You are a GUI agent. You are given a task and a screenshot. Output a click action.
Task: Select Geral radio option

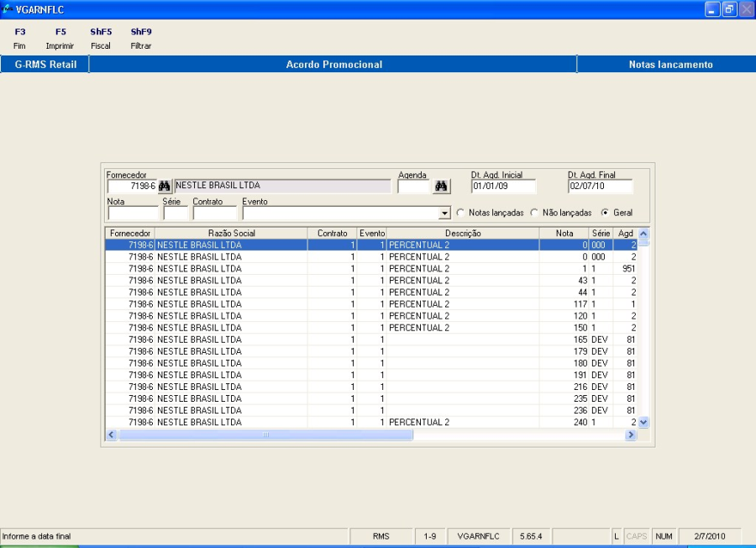pos(605,213)
